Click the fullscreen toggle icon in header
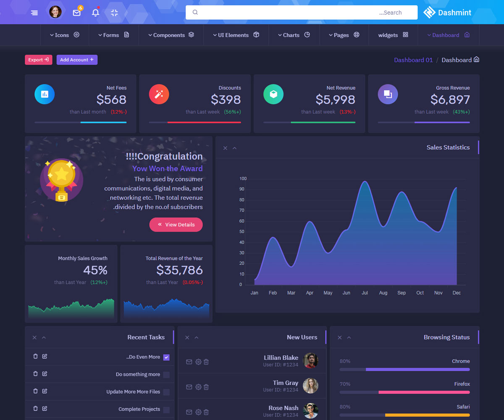 114,13
